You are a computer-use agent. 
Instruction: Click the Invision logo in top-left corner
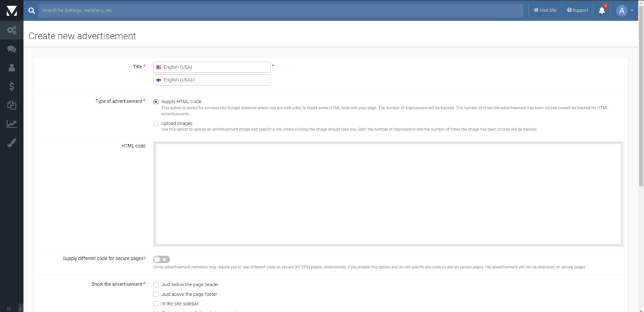12,10
